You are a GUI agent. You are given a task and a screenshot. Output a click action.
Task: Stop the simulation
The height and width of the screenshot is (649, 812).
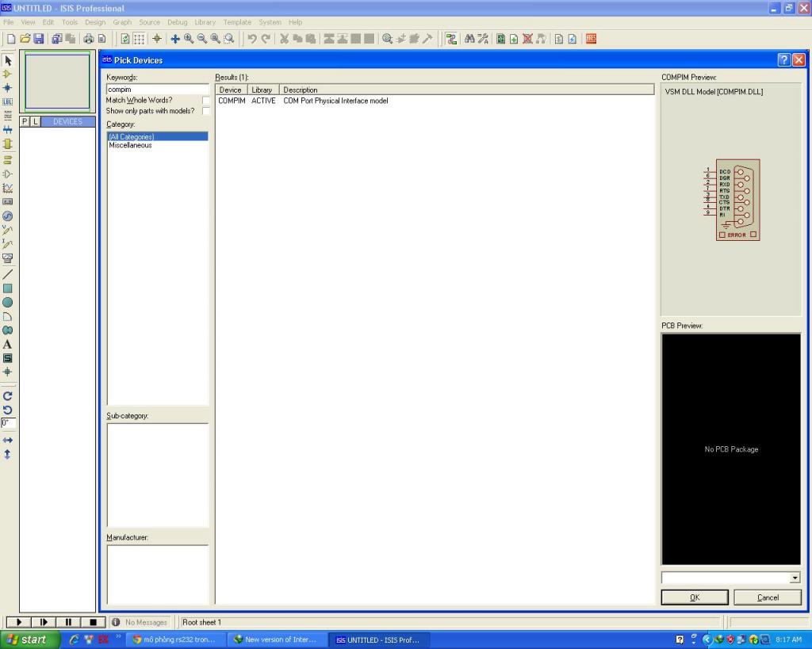[x=94, y=622]
